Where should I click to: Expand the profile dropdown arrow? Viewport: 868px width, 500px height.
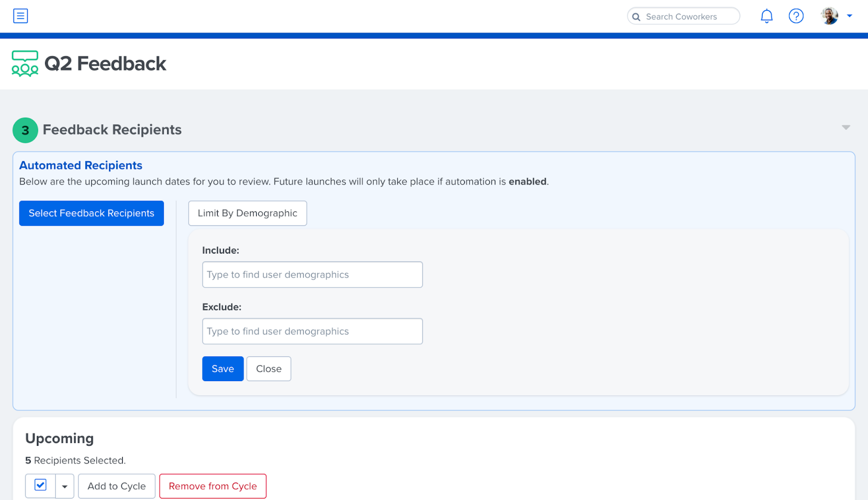click(850, 16)
